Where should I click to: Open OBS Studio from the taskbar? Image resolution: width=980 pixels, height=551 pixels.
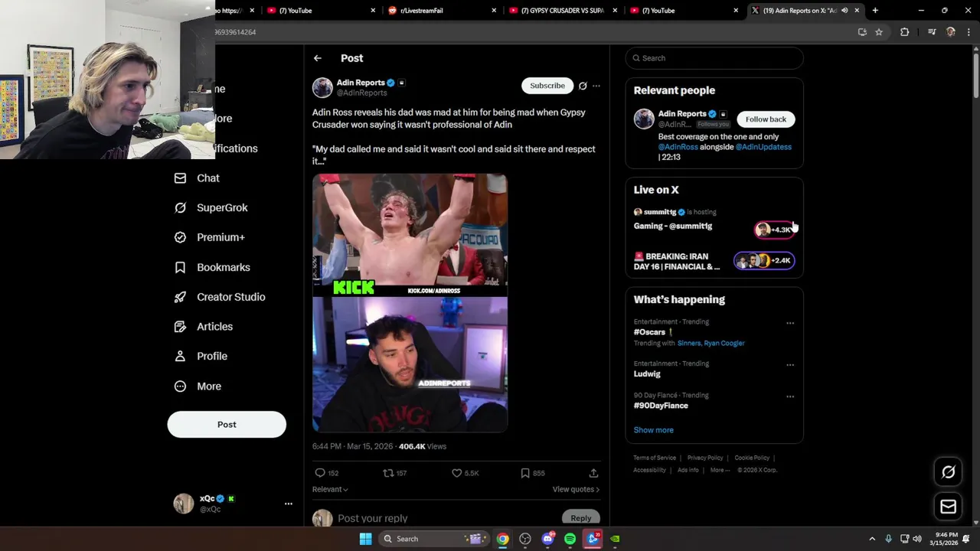tap(525, 539)
